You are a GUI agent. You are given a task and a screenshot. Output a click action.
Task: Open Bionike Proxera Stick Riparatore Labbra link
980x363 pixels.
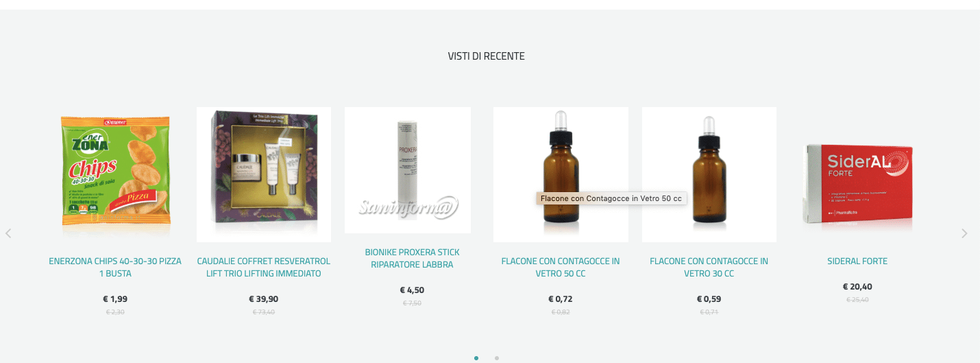click(412, 259)
